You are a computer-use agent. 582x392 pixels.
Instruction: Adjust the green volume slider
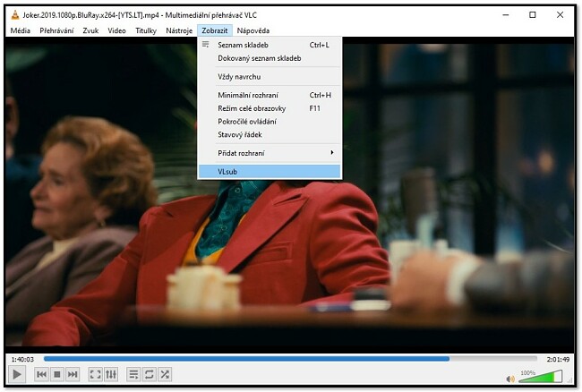tap(541, 377)
